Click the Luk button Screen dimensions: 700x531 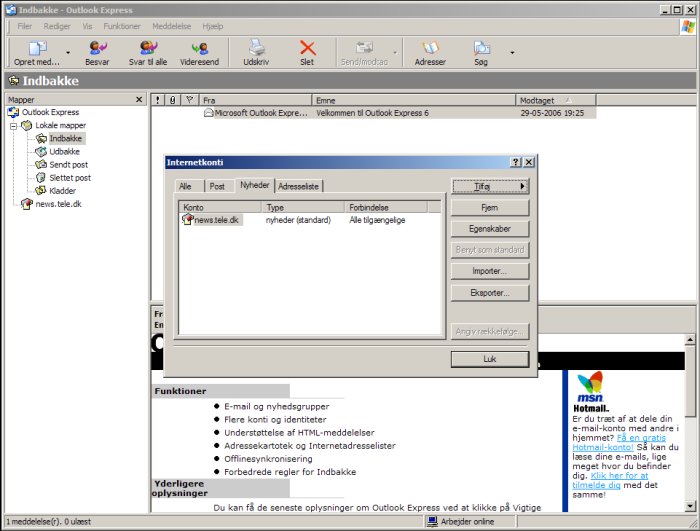[x=489, y=358]
